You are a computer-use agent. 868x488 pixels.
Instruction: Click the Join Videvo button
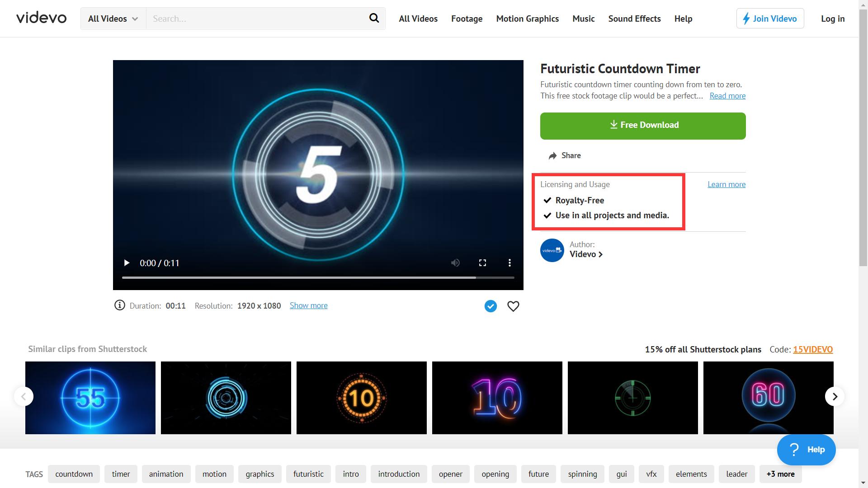point(770,19)
